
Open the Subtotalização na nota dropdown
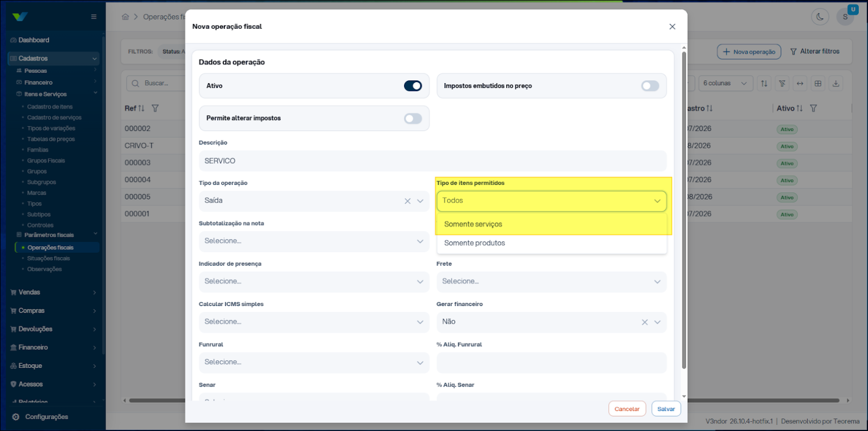[x=314, y=241]
